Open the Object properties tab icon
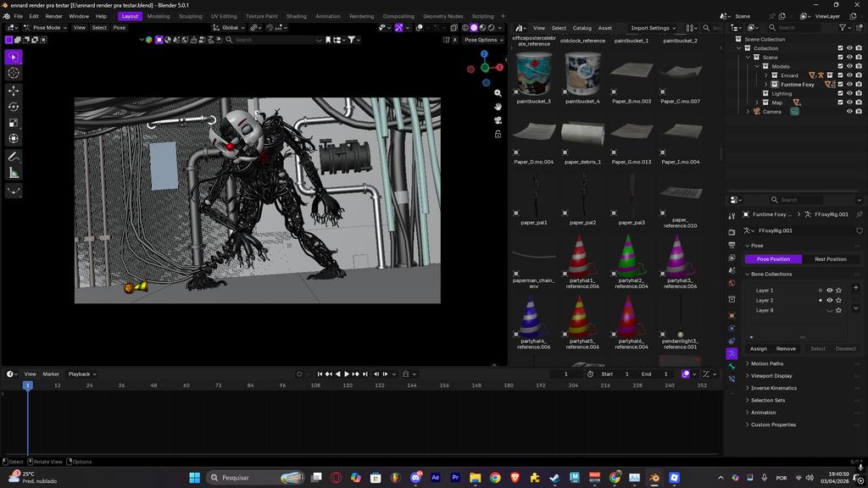 732,315
